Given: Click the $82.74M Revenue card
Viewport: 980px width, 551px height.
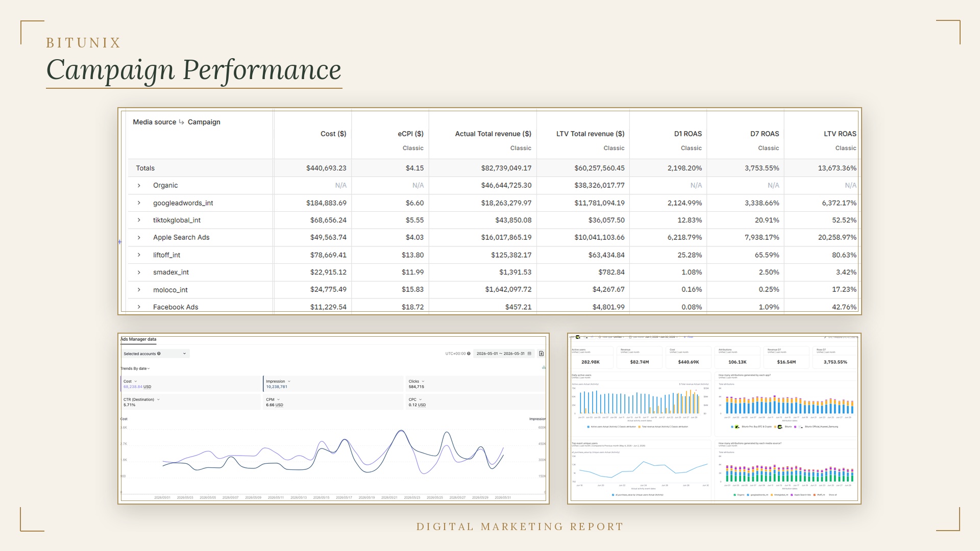Looking at the screenshot, I should pos(640,357).
